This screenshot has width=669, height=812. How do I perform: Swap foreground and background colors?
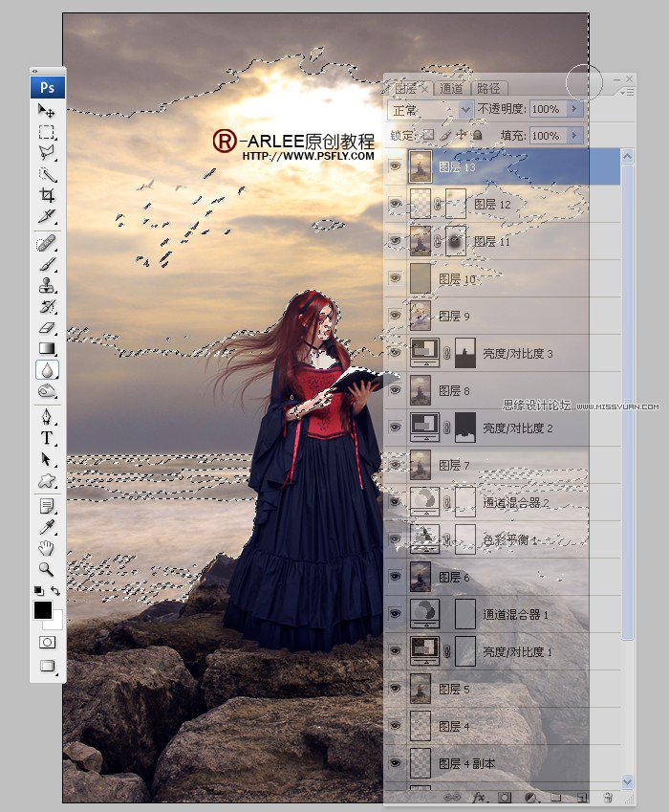point(55,591)
